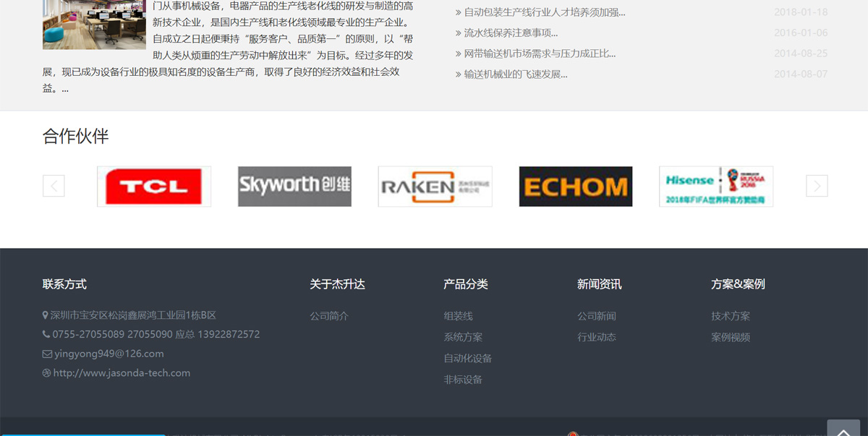Select the RAKEN partner logo
The width and height of the screenshot is (868, 436).
tap(435, 186)
